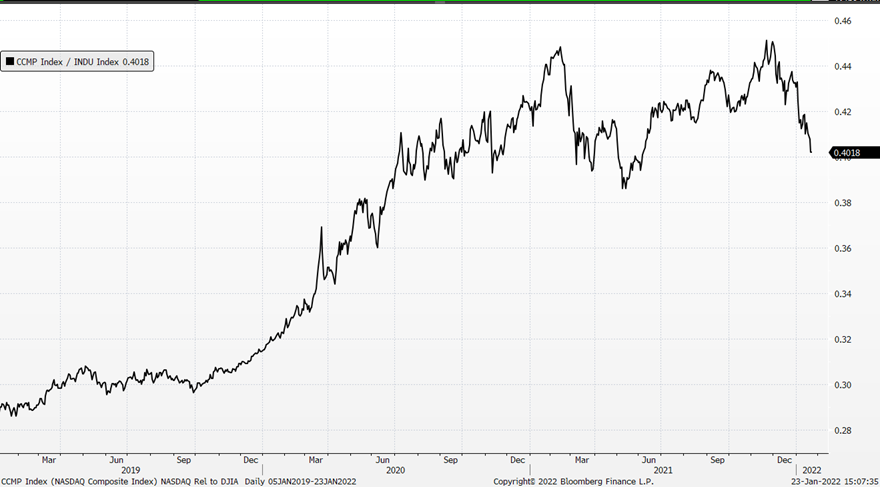The image size is (880, 487).
Task: Select the legend text CCMP Index / INDU Index 0.4018
Action: (82, 62)
